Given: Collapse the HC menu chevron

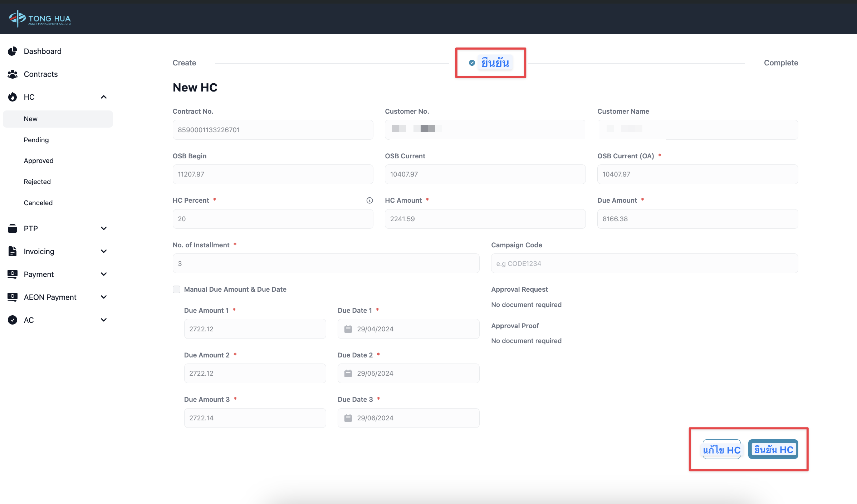Looking at the screenshot, I should tap(104, 97).
